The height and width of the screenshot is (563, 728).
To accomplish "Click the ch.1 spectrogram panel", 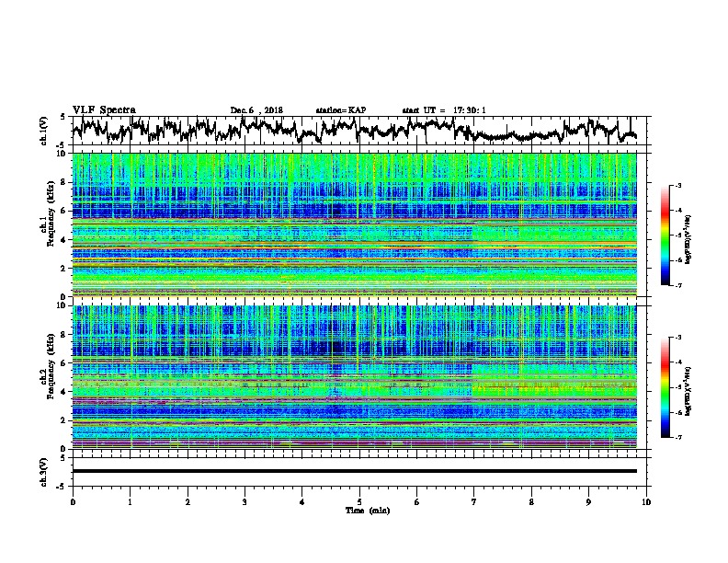I will pos(354,224).
